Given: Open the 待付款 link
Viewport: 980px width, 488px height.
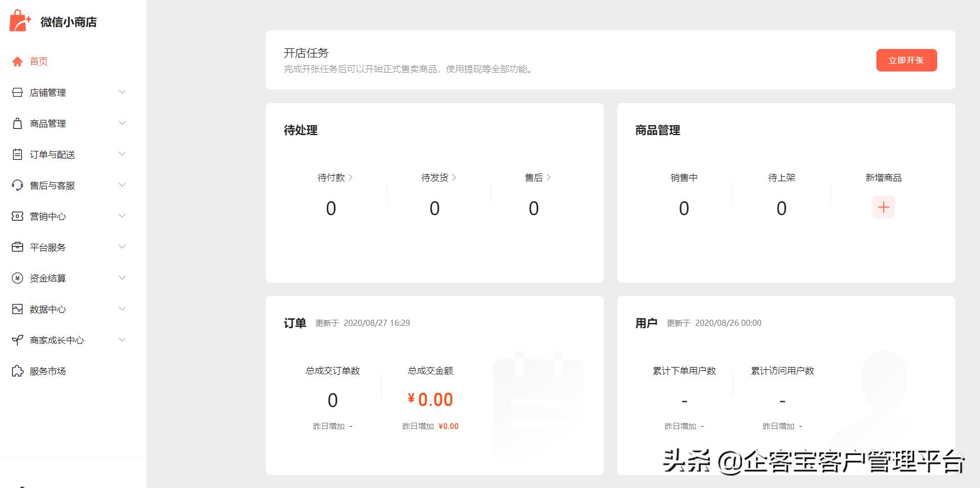Looking at the screenshot, I should [x=335, y=177].
